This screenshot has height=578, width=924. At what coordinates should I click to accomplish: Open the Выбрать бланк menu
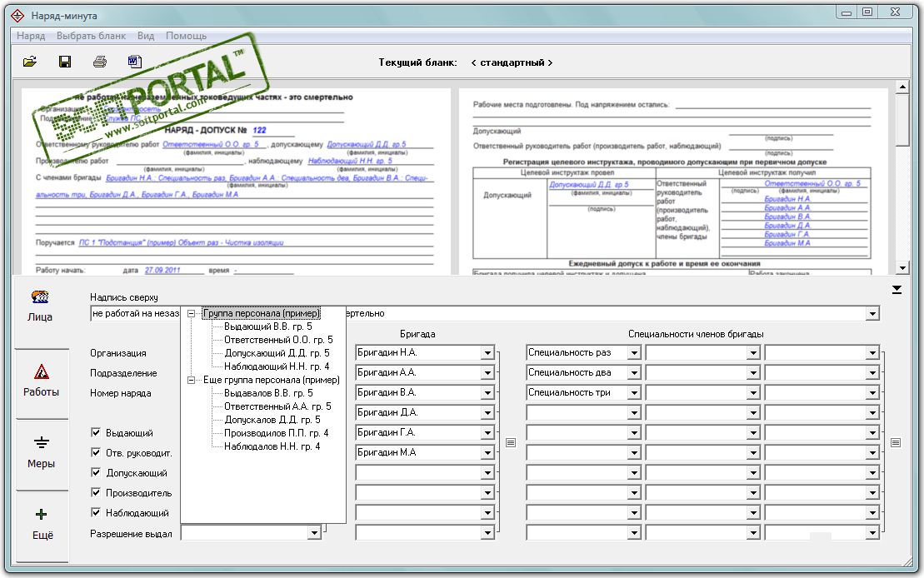point(92,36)
